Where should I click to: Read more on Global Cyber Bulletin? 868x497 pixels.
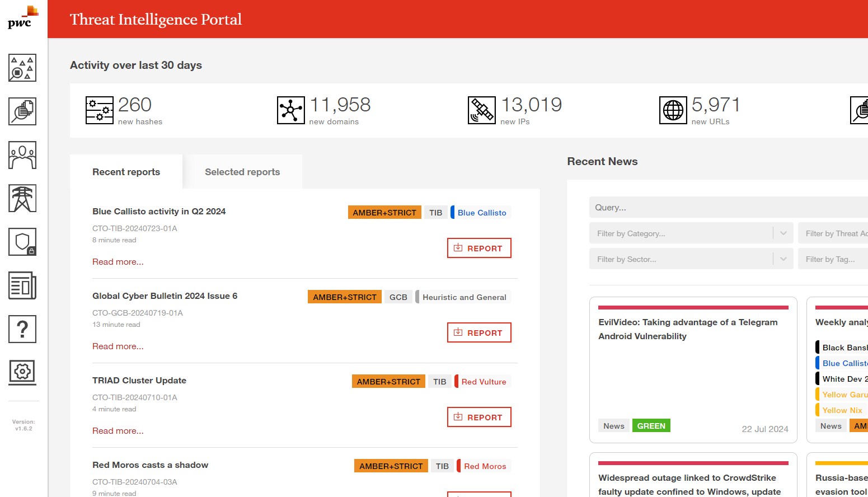point(118,346)
